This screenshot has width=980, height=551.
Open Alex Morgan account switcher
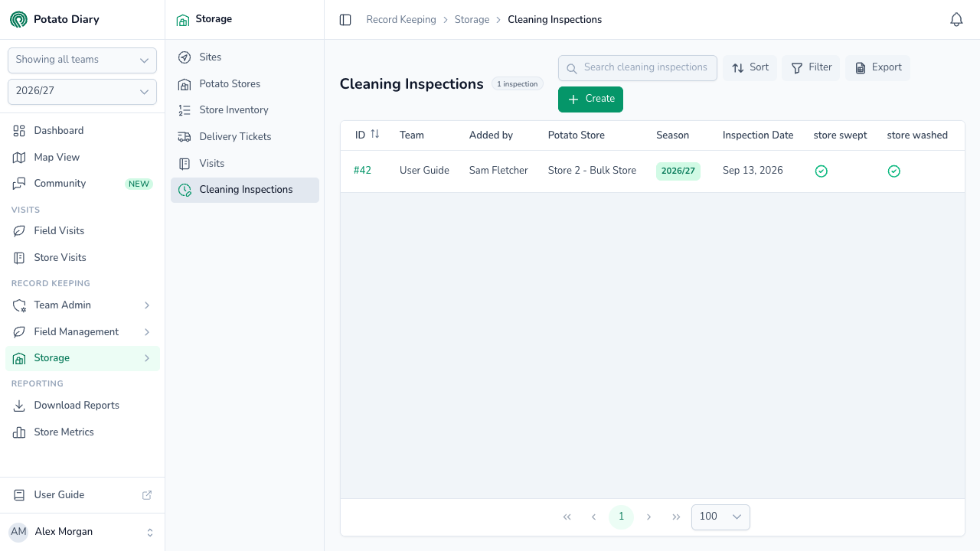(82, 532)
